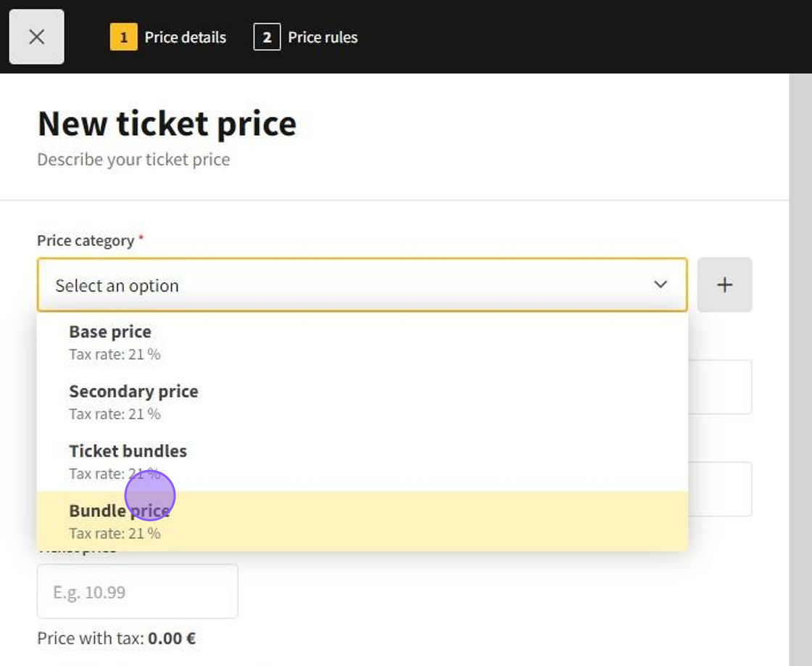Click the vertical scrollbar on the right
This screenshot has width=812, height=666.
[x=800, y=363]
